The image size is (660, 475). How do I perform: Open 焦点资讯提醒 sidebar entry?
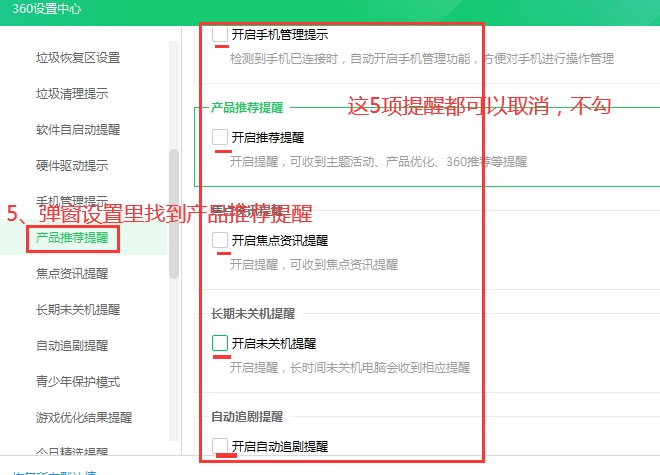[x=72, y=274]
